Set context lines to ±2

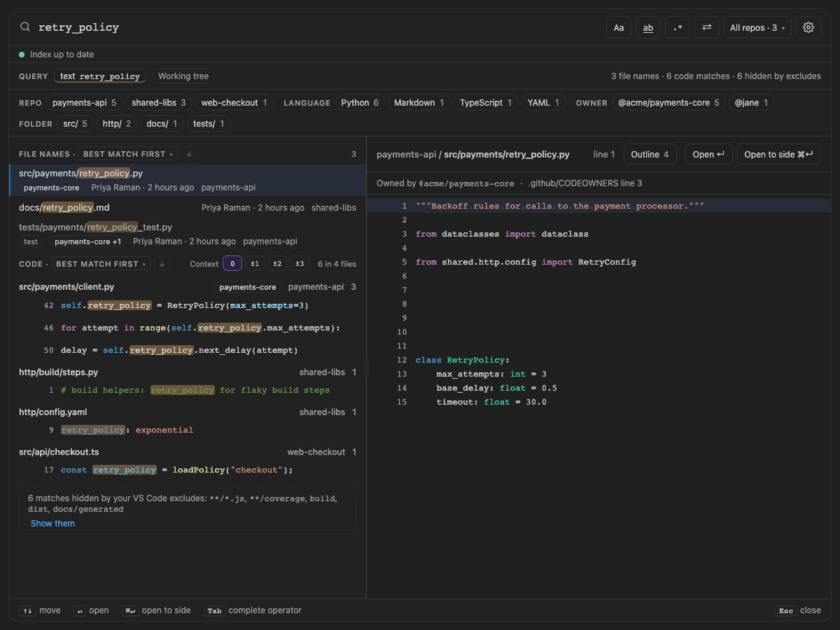point(277,264)
